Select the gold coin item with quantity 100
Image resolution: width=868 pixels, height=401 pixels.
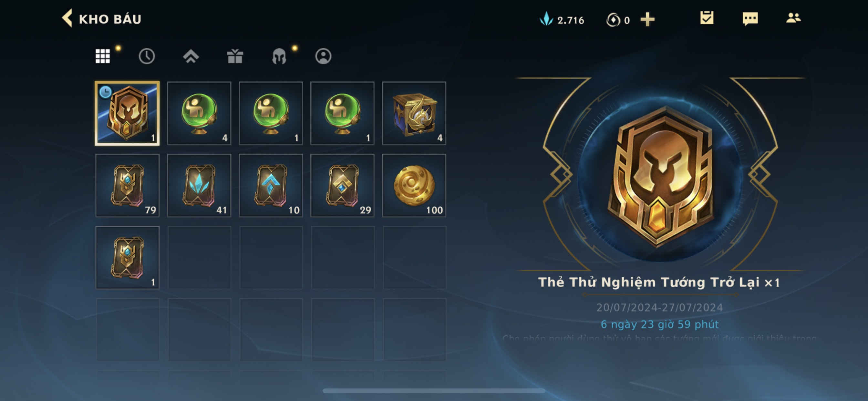[414, 185]
